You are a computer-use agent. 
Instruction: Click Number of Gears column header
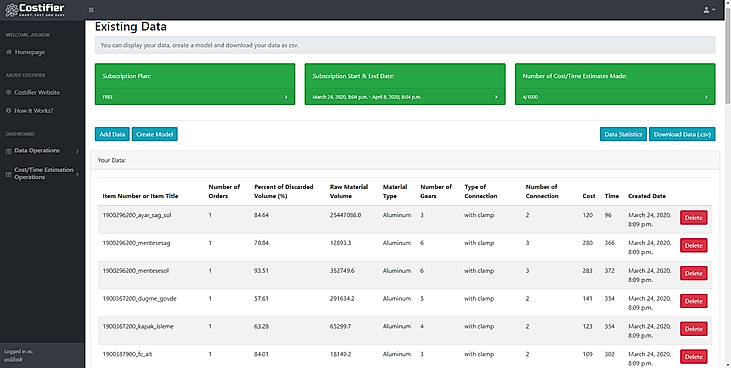tap(436, 191)
